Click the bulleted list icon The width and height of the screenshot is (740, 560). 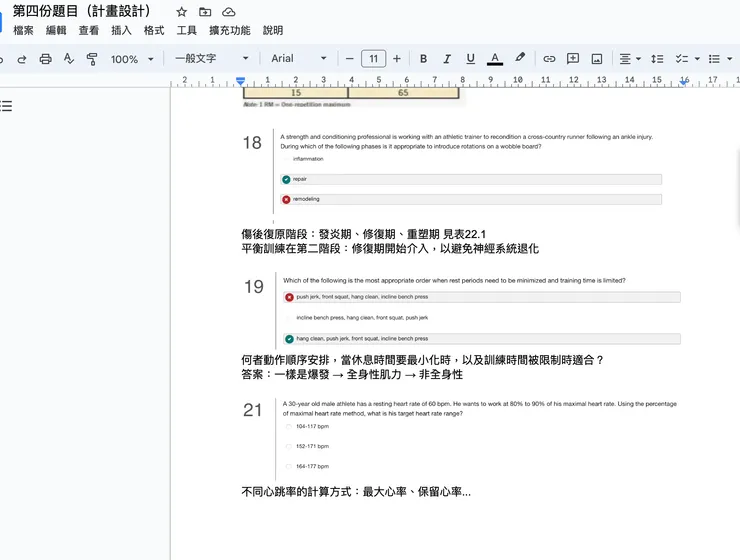[x=714, y=59]
